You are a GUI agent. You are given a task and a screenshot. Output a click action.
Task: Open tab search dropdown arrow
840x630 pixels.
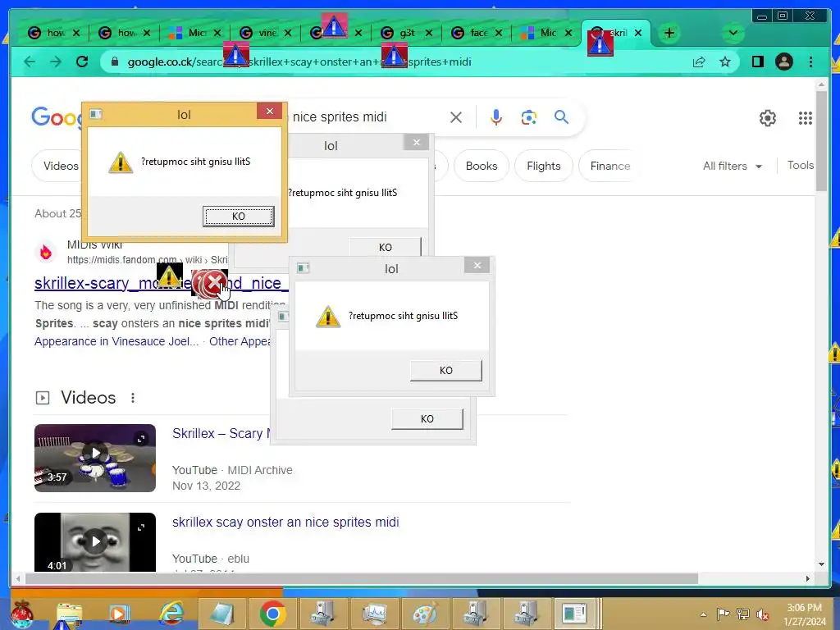(733, 33)
